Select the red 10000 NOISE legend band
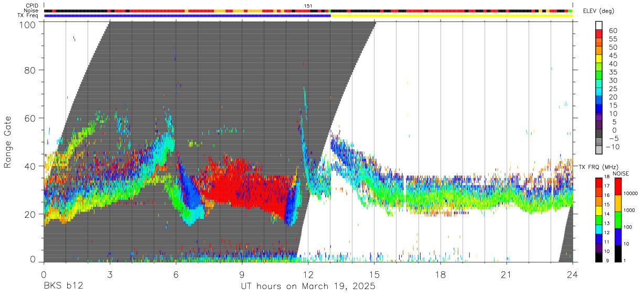This screenshot has width=644, height=297. [618, 186]
